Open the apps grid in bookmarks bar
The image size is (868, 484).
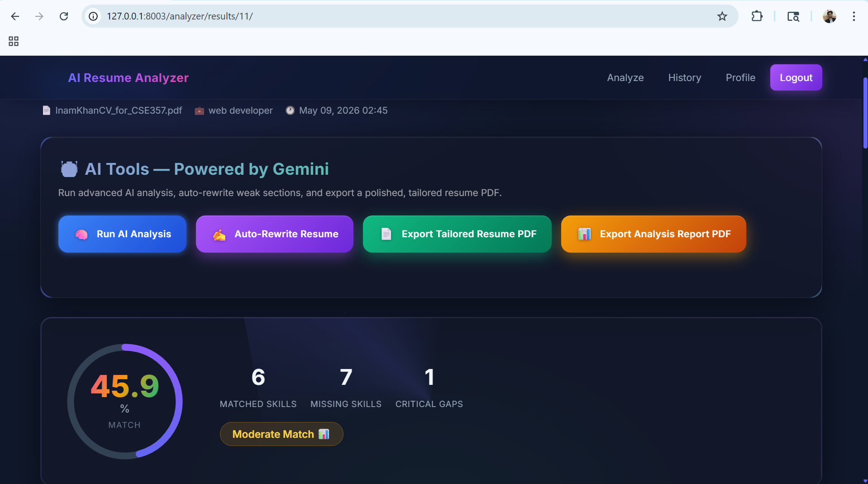(x=14, y=41)
